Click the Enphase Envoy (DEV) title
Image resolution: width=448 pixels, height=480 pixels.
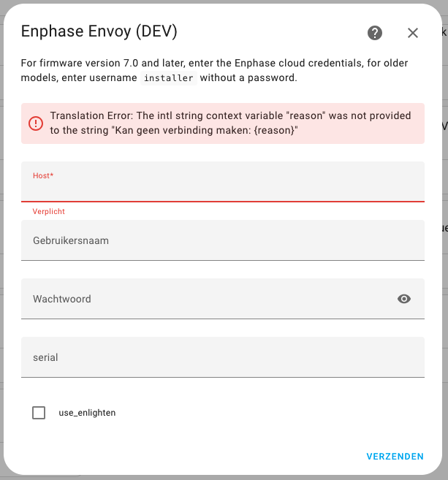pos(99,31)
